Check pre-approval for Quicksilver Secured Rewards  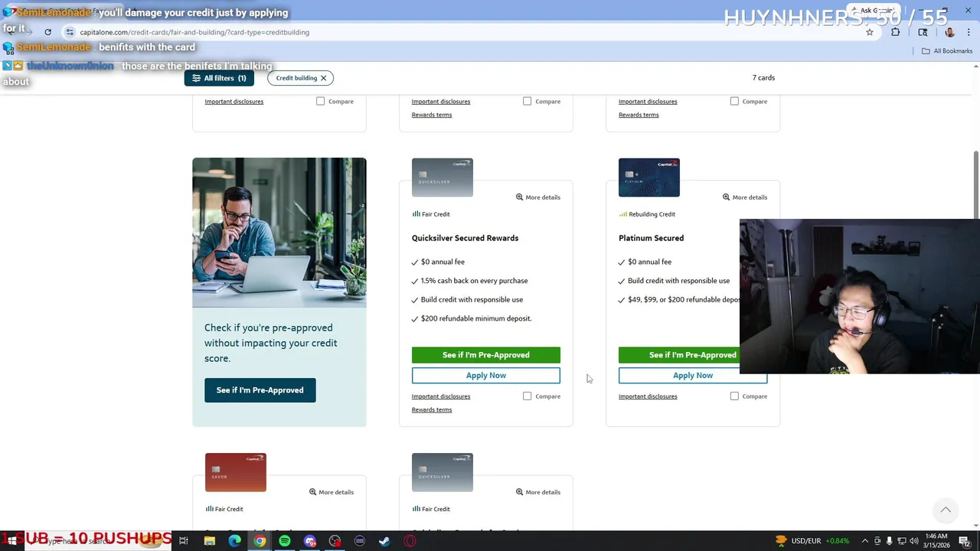tap(486, 355)
